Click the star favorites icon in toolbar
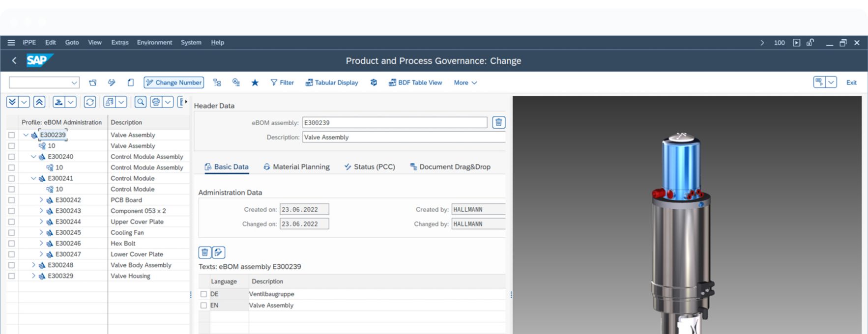This screenshot has width=868, height=334. [x=255, y=83]
